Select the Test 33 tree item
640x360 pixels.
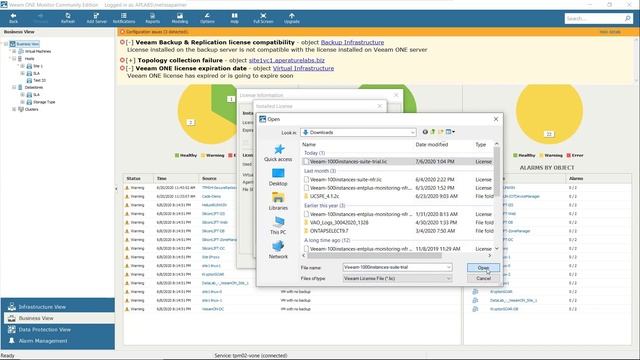pos(39,80)
